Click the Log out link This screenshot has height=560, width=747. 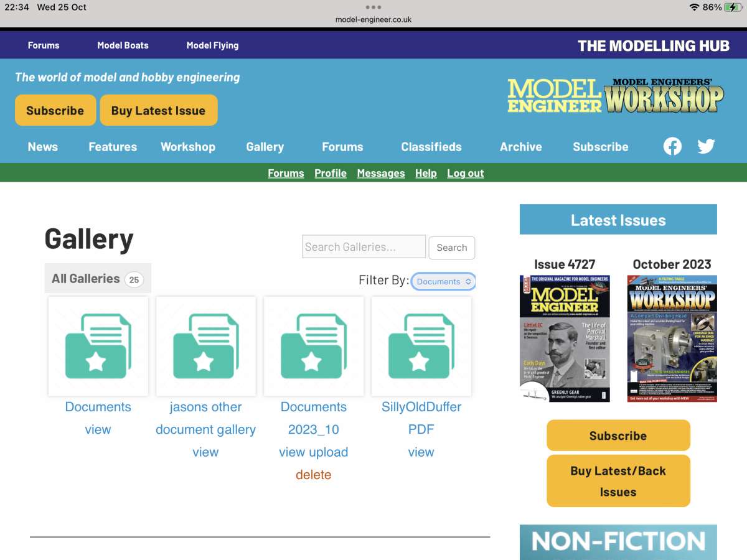466,173
